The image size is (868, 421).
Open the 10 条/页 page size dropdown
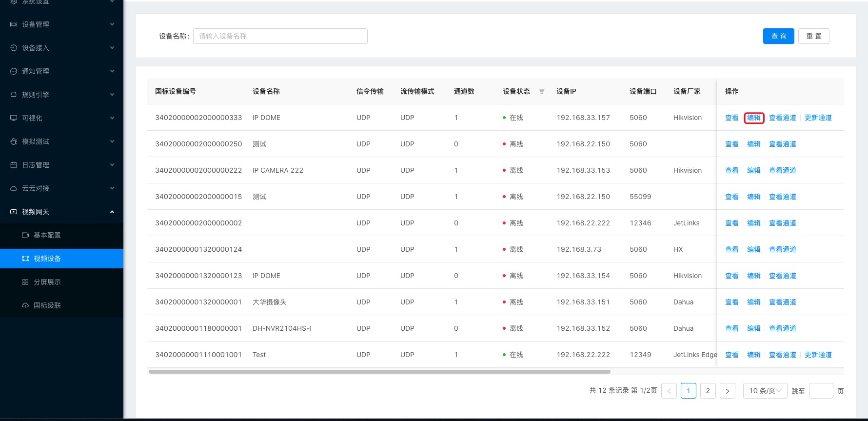pyautogui.click(x=765, y=391)
